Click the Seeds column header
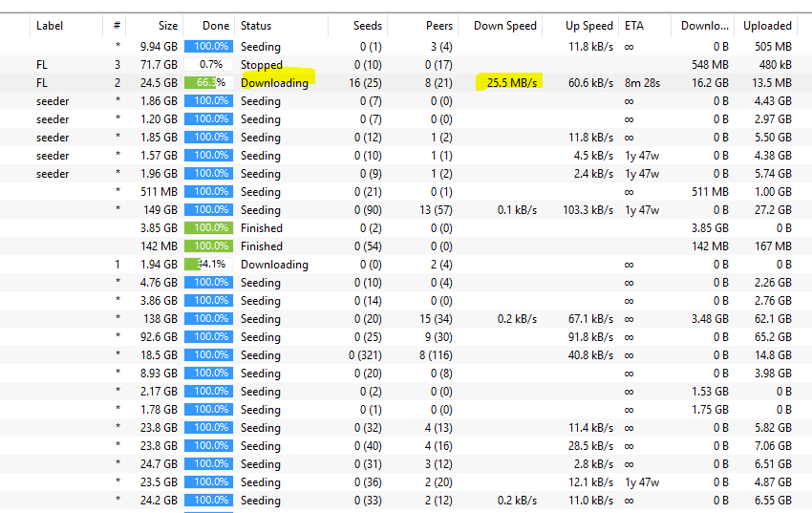The height and width of the screenshot is (513, 812). coord(367,26)
